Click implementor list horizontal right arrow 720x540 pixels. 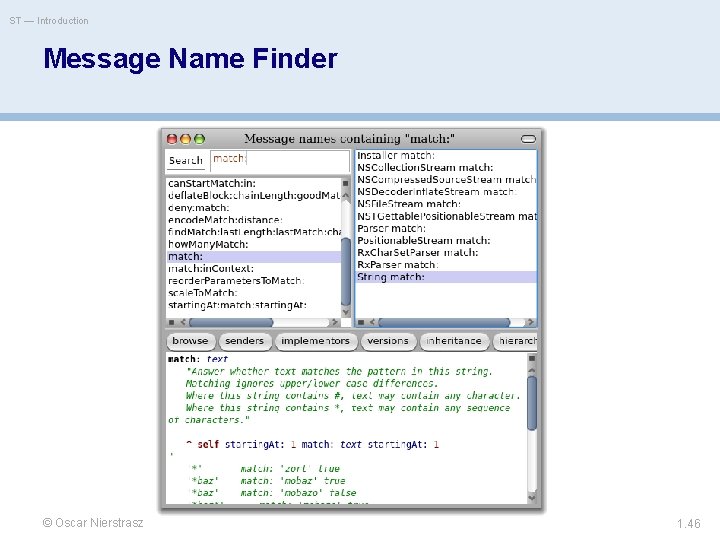click(531, 322)
